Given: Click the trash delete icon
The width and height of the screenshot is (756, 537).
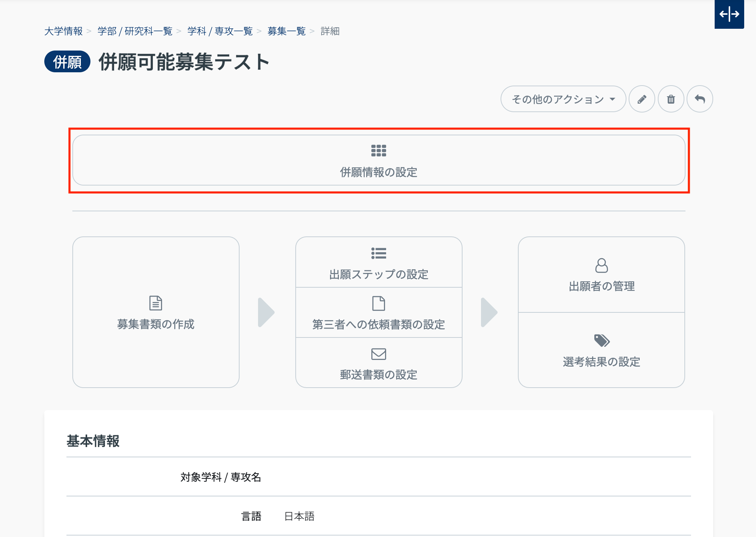Looking at the screenshot, I should coord(671,99).
